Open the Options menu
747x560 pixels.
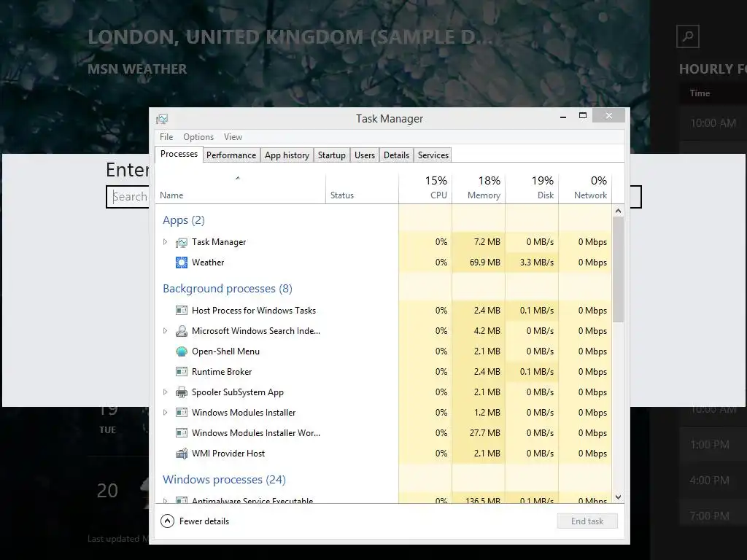point(198,137)
